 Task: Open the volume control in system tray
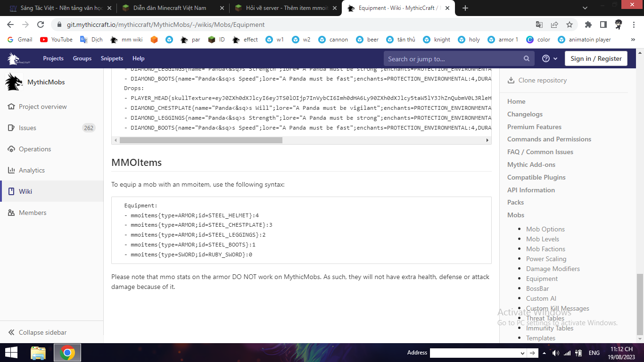coord(555,353)
